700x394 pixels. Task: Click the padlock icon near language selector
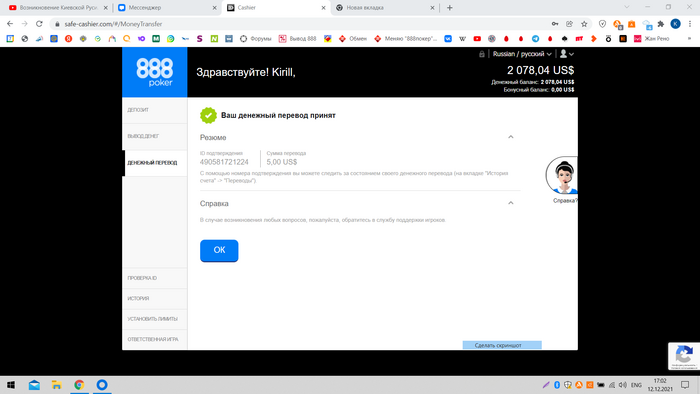coord(482,54)
